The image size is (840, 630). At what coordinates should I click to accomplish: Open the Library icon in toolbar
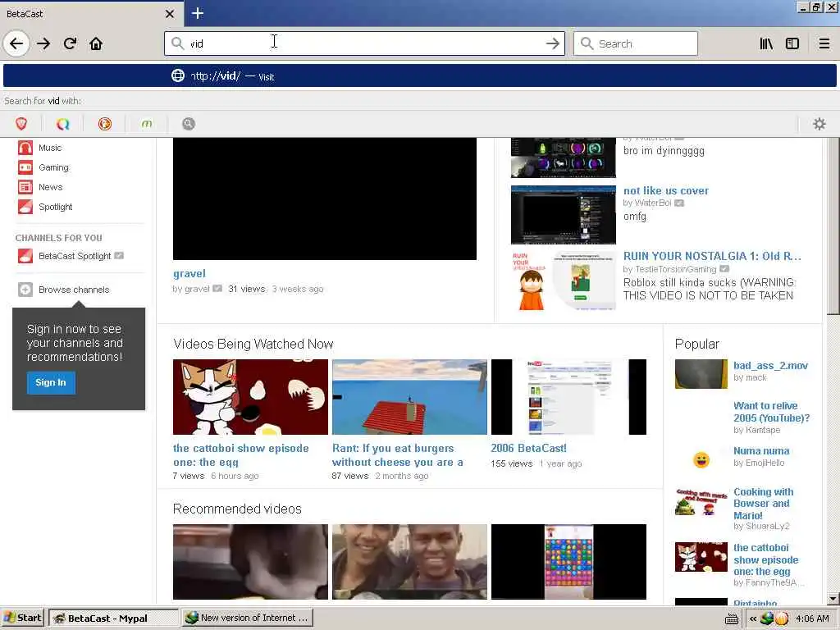coord(766,43)
